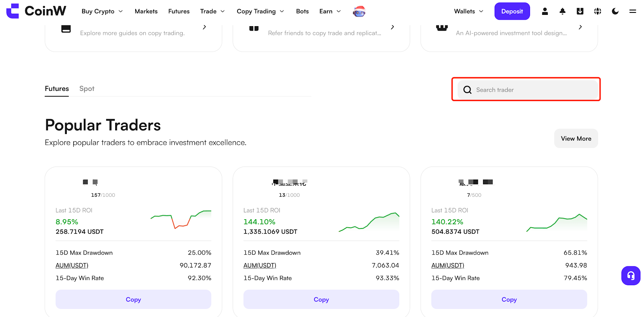
Task: Expand the Buy Crypto dropdown
Action: point(102,11)
